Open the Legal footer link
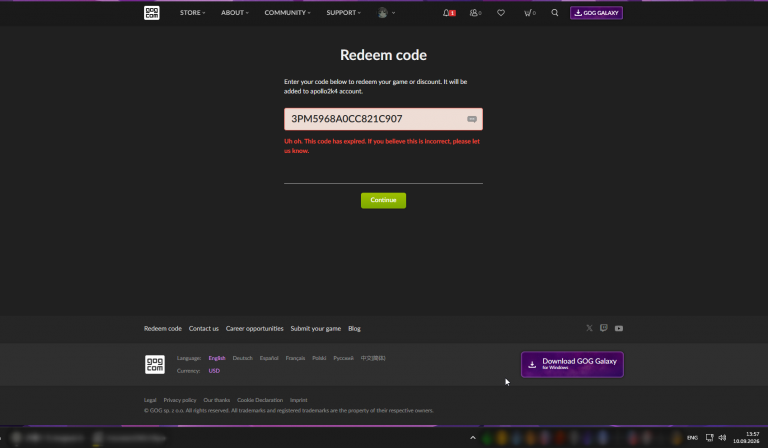Screen dimensions: 768x448 click(x=150, y=400)
